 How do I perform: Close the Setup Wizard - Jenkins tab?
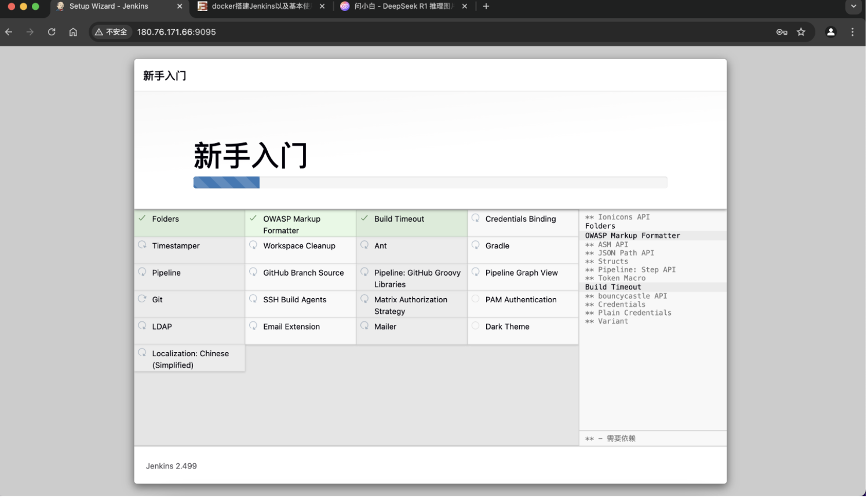180,6
